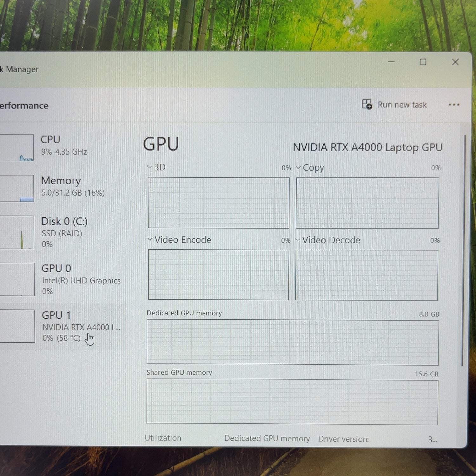This screenshot has height=476, width=476.
Task: Click the 0% (58 °C) GPU 1 reading
Action: point(62,338)
